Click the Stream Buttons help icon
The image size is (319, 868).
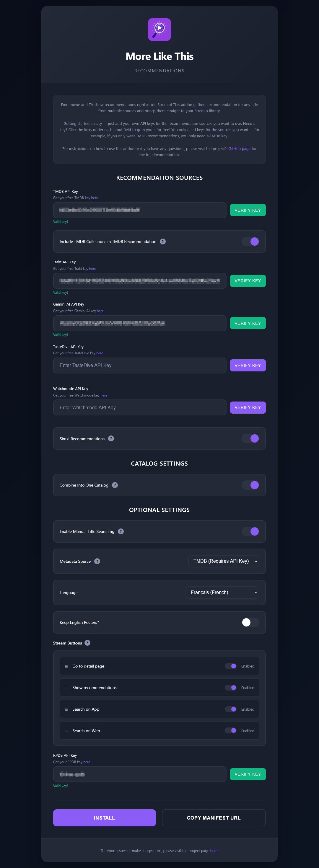click(87, 643)
